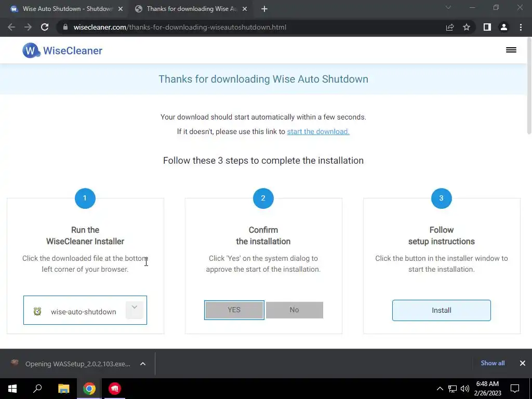Screen dimensions: 532x399
Task: Open network status tray icon
Action: tap(453, 389)
